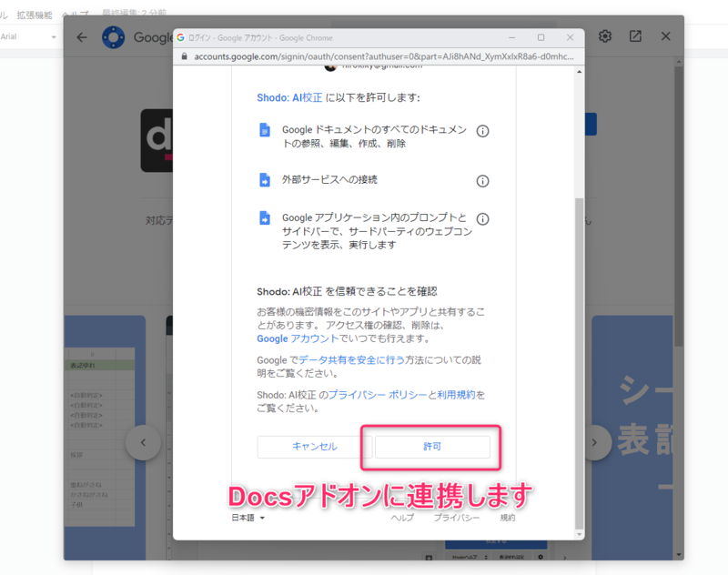Image resolution: width=728 pixels, height=575 pixels.
Task: Click the popup scrollbar up arrow
Action: pyautogui.click(x=579, y=72)
